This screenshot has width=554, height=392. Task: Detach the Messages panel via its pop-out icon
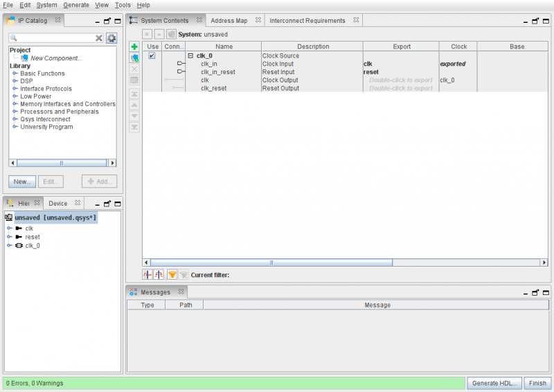click(x=534, y=292)
